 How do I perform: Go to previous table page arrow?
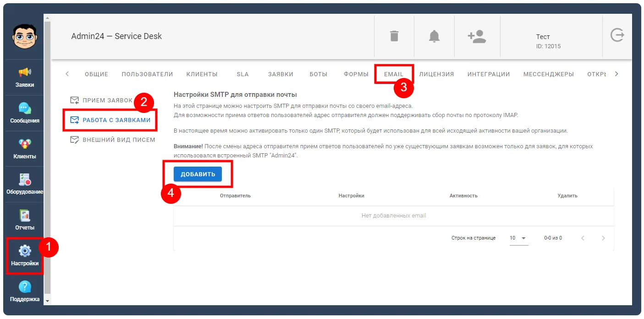pos(583,238)
